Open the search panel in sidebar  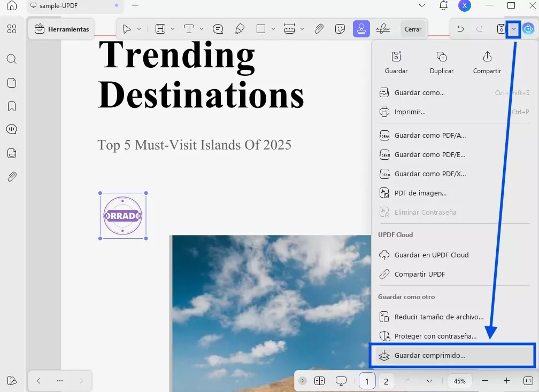(12, 59)
